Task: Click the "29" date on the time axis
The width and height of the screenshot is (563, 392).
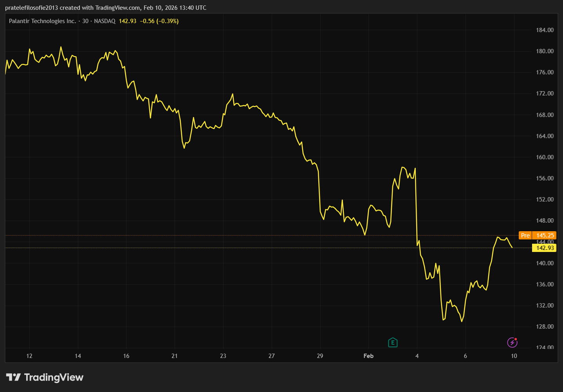Action: click(x=320, y=356)
